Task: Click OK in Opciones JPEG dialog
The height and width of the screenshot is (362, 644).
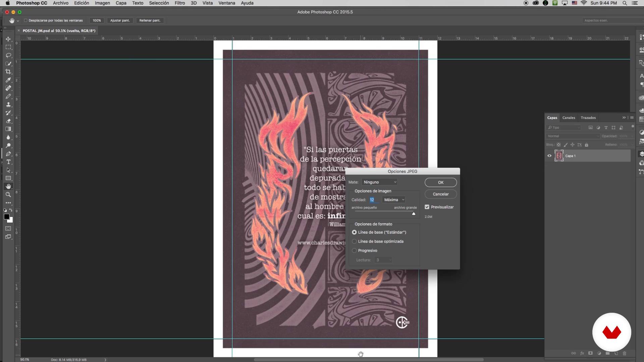Action: (441, 182)
